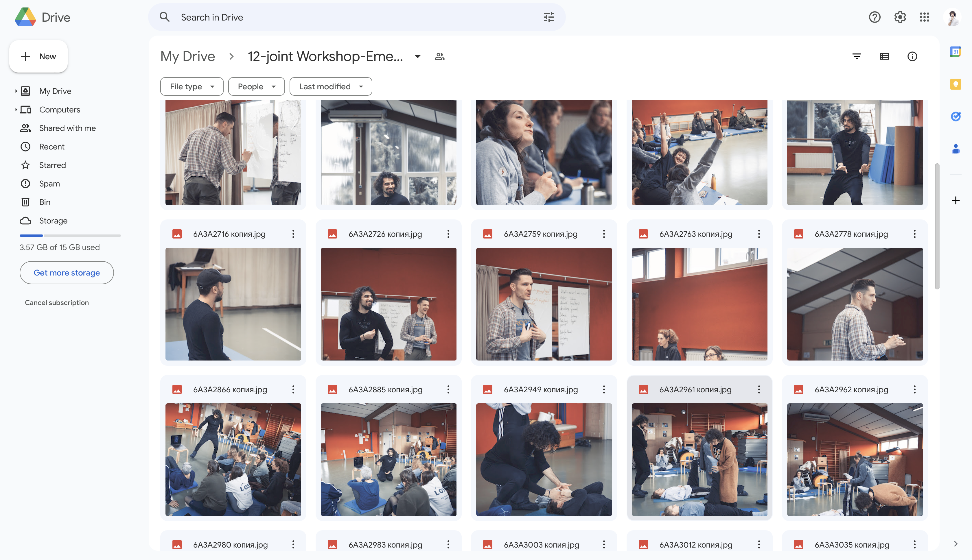Open more options for 6A3A2778 копия.jpg
This screenshot has width=972, height=560.
click(914, 234)
